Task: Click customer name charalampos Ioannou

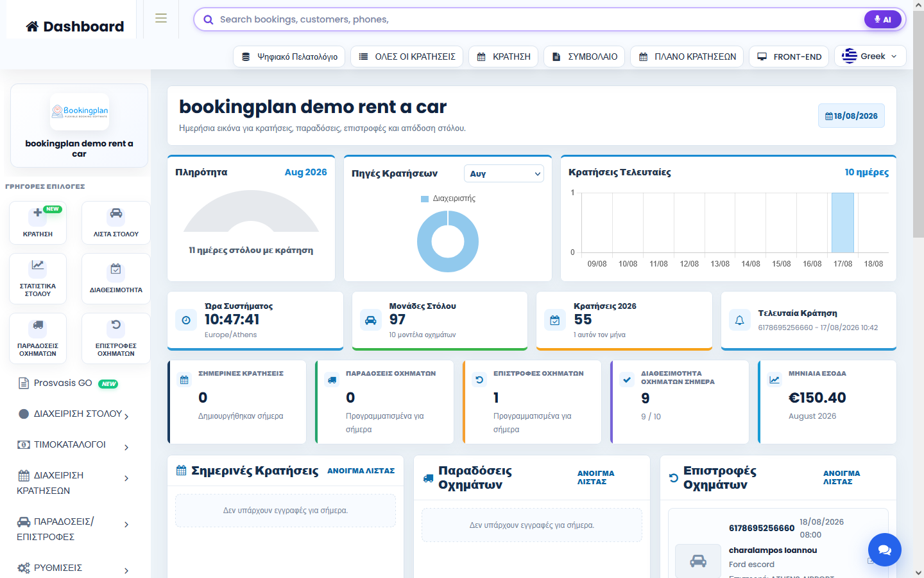Action: click(x=773, y=550)
